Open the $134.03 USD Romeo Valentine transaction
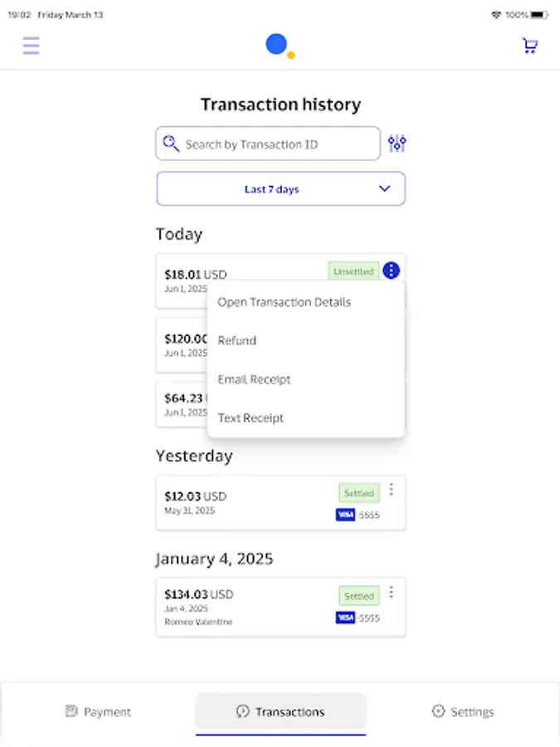560x747 pixels. pos(280,608)
